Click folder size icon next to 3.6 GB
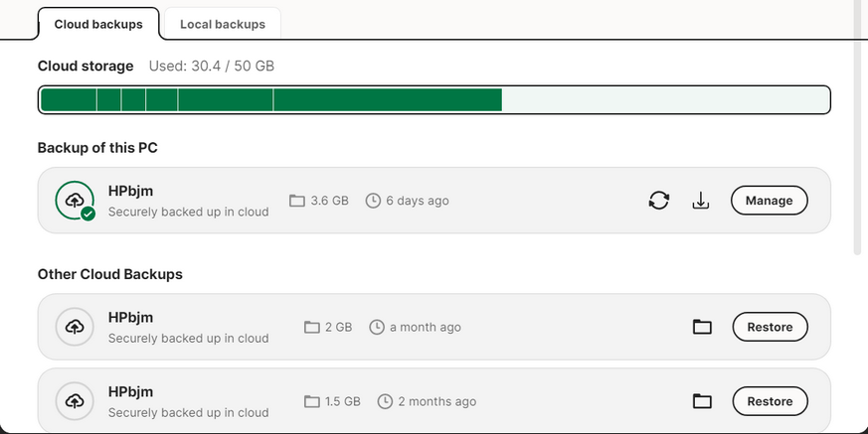Screen dimensions: 868x434 [297, 201]
